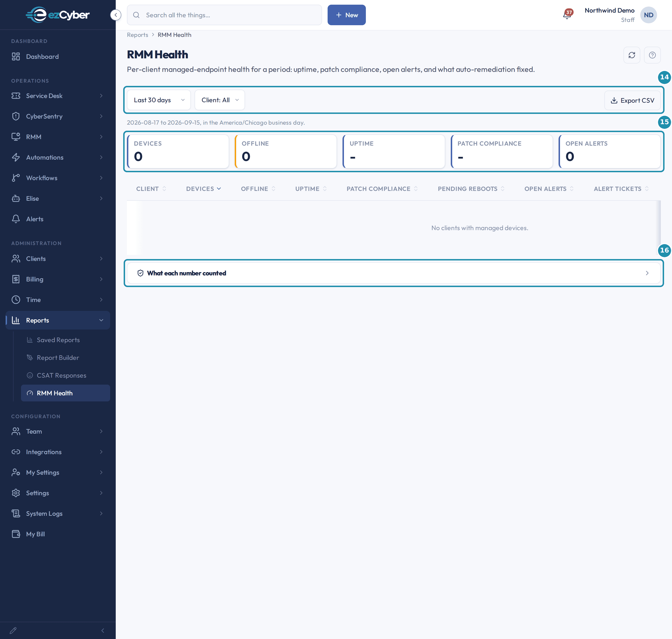Click the Billing receipt icon

16,279
